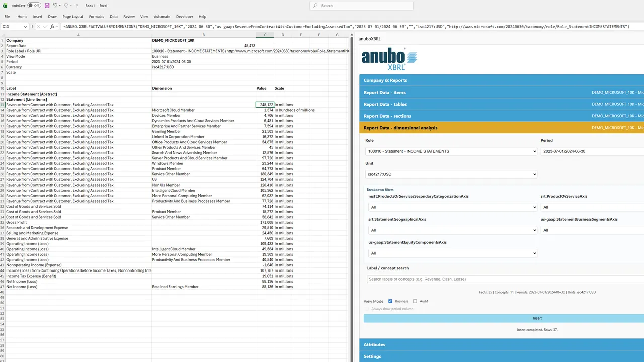644x362 pixels.
Task: Open srt:ProductOrServiceAxis filter dropdown
Action: pyautogui.click(x=592, y=207)
